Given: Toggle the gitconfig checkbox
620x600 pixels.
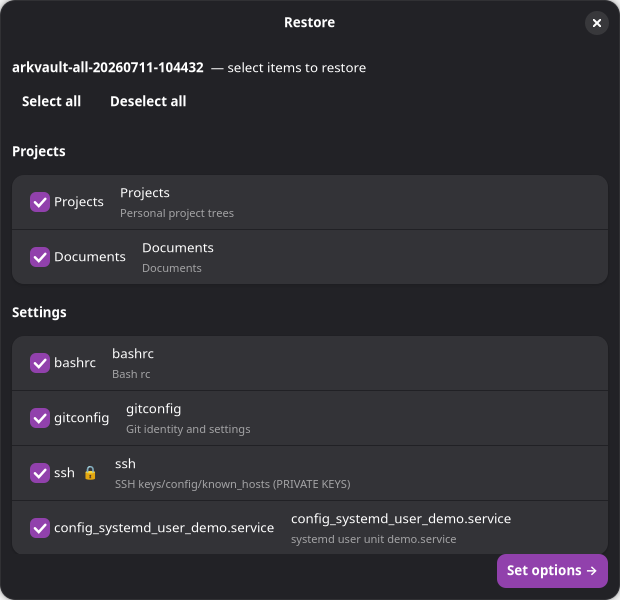Looking at the screenshot, I should click(x=40, y=418).
